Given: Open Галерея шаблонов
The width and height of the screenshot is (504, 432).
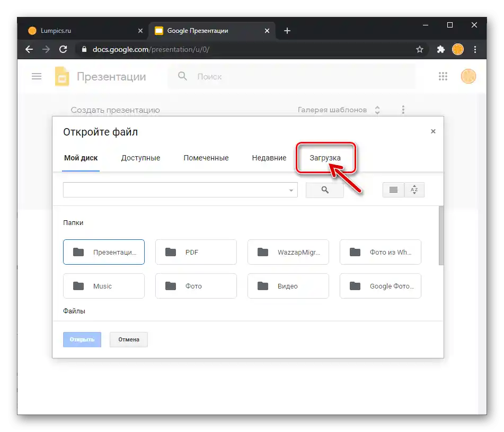Looking at the screenshot, I should pos(333,110).
